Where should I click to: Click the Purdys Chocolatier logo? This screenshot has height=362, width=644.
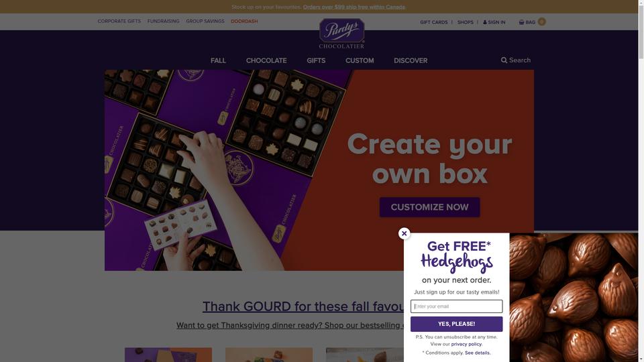[x=341, y=34]
